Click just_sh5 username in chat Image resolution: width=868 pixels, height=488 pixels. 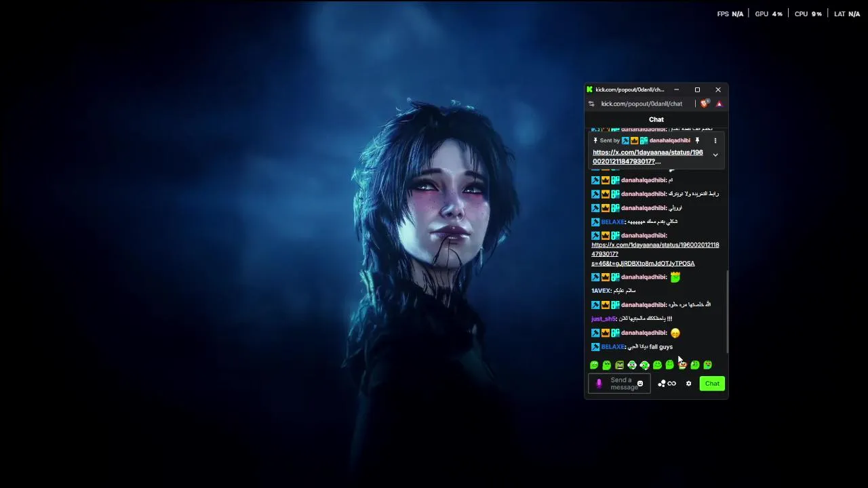click(x=603, y=319)
